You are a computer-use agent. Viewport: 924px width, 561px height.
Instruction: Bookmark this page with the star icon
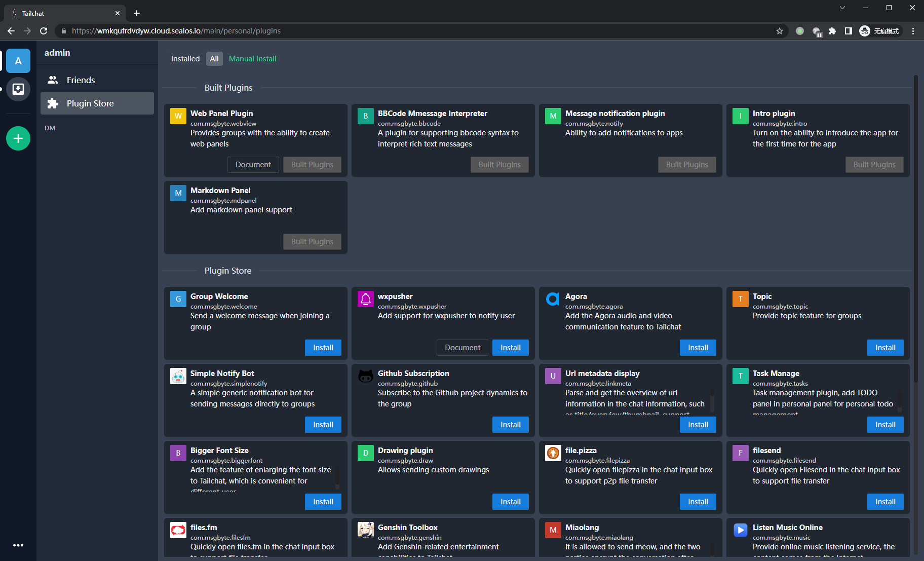pyautogui.click(x=779, y=31)
